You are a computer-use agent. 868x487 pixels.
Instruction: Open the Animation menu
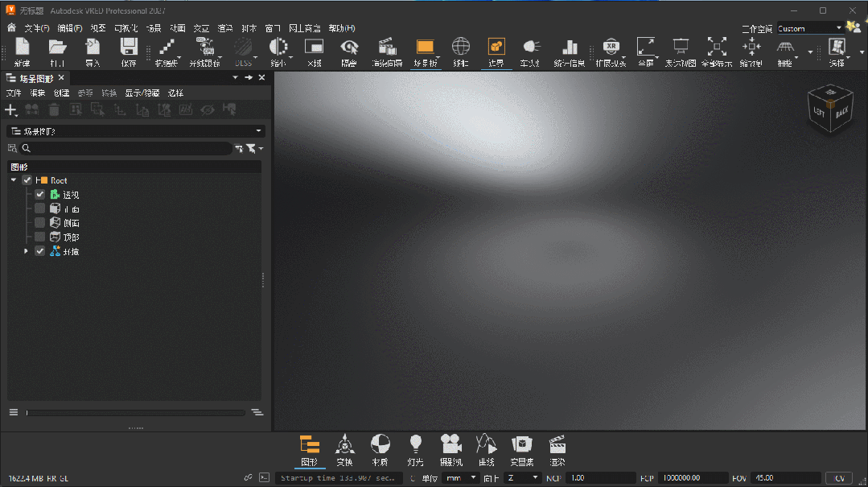(178, 28)
